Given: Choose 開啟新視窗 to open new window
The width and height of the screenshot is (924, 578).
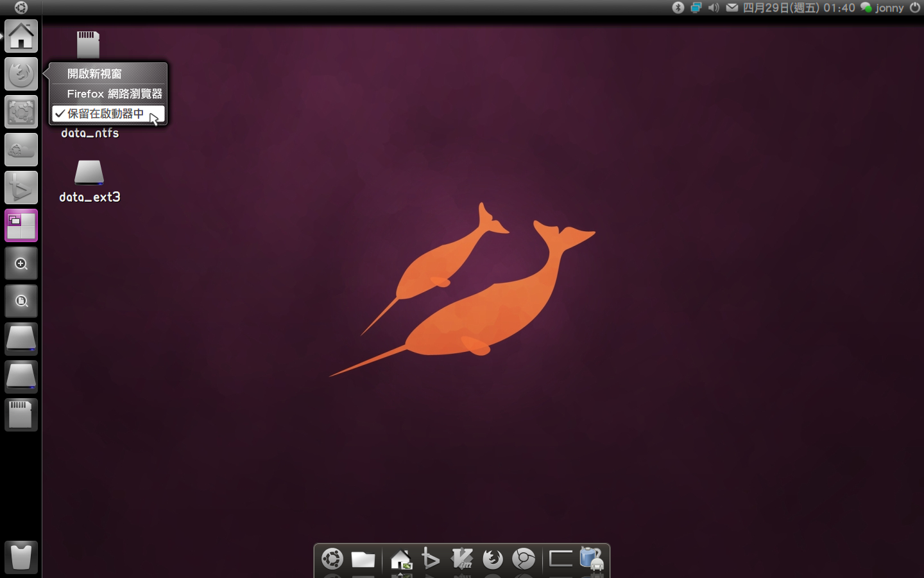Looking at the screenshot, I should (108, 74).
